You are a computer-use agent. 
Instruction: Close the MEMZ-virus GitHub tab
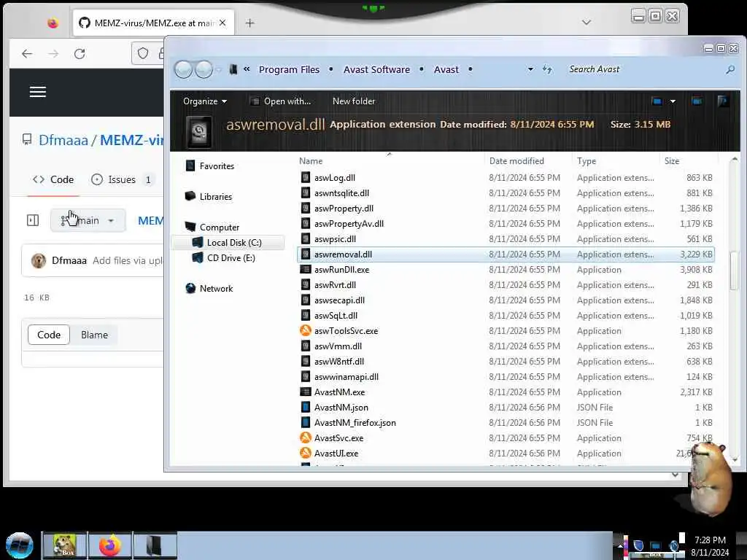[x=222, y=23]
